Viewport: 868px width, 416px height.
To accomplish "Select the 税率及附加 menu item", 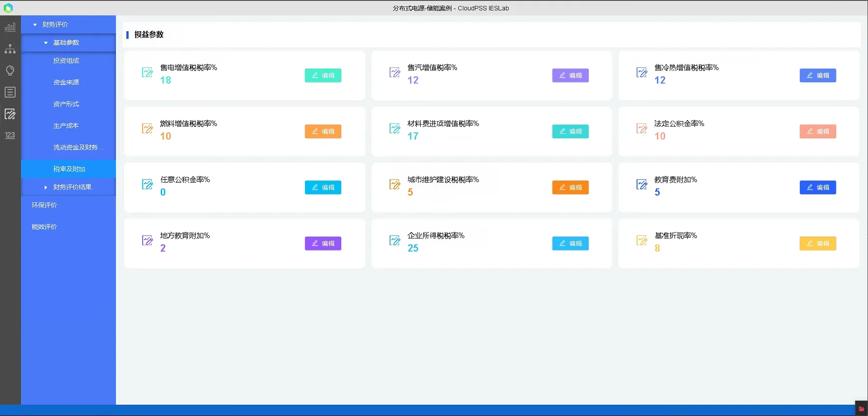I will [x=68, y=169].
